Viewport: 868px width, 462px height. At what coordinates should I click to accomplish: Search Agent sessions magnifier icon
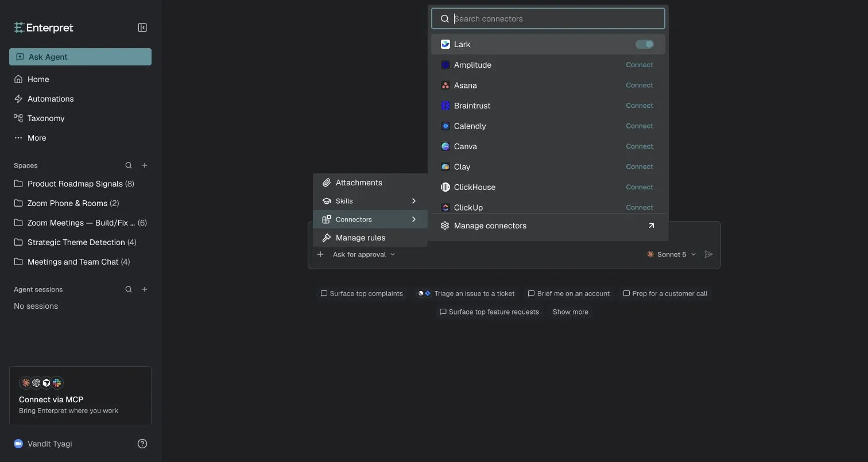[129, 289]
